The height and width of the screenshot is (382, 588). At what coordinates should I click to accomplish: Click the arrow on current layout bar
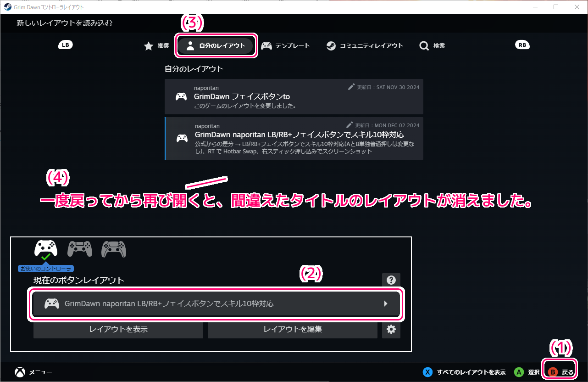tap(386, 303)
